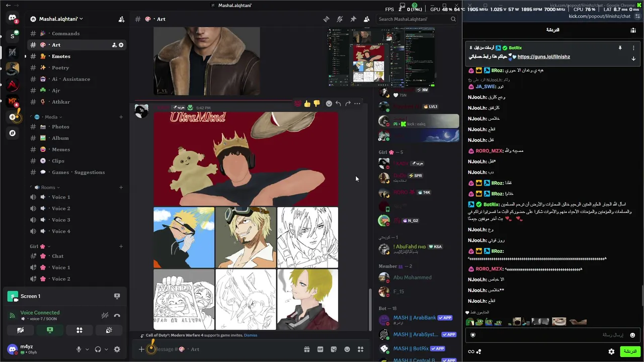Image resolution: width=644 pixels, height=362 pixels.
Task: Invite people using the icon beside server name
Action: click(x=121, y=19)
